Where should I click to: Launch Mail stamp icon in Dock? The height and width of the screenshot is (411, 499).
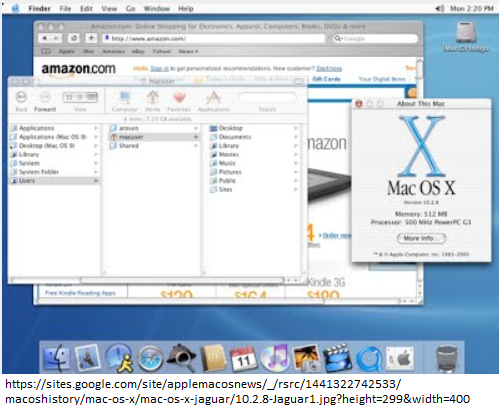88,358
